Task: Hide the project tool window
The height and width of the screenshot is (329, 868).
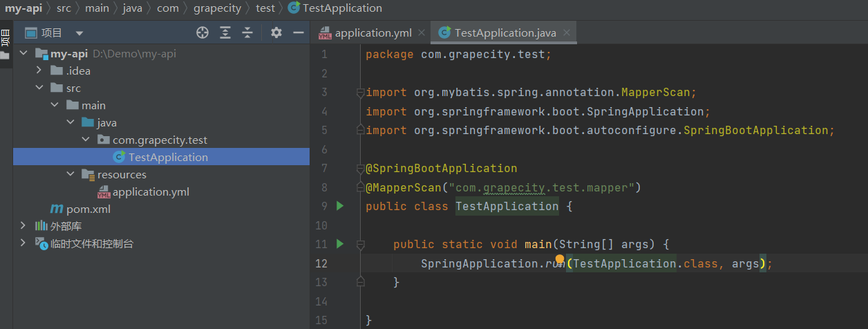Action: [299, 32]
